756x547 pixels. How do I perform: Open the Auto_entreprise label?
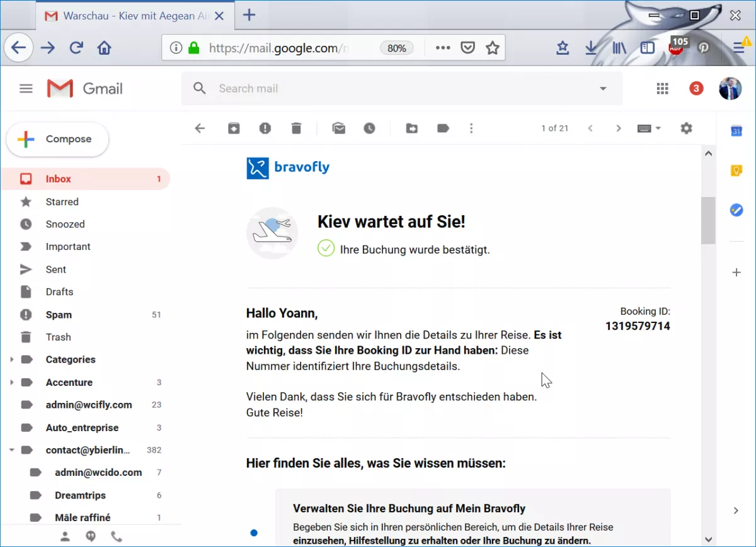click(x=85, y=427)
